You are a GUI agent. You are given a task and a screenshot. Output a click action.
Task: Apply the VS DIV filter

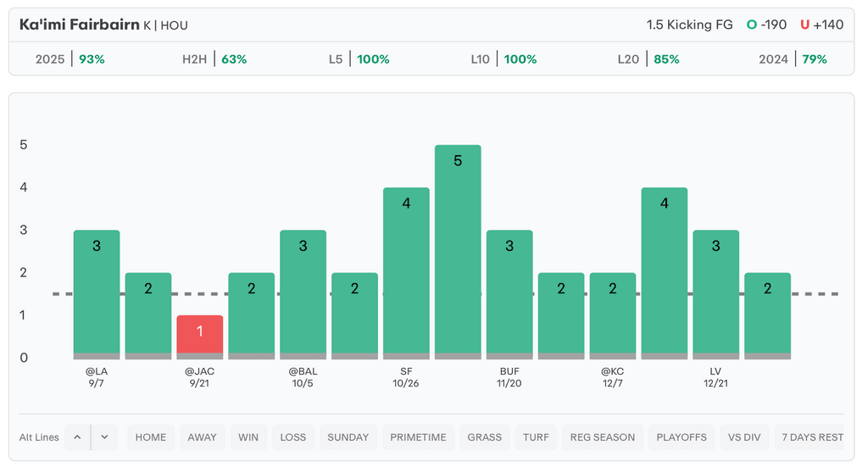pos(743,437)
